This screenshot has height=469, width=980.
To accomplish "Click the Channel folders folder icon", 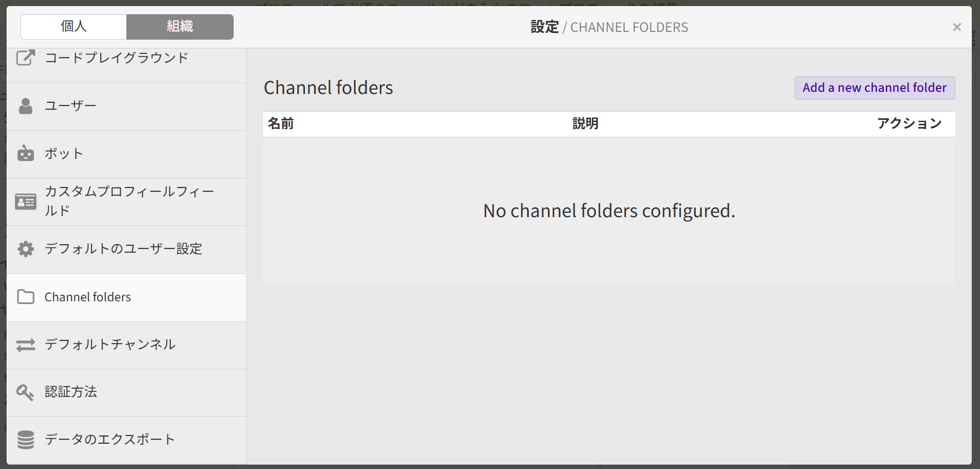I will pyautogui.click(x=25, y=297).
